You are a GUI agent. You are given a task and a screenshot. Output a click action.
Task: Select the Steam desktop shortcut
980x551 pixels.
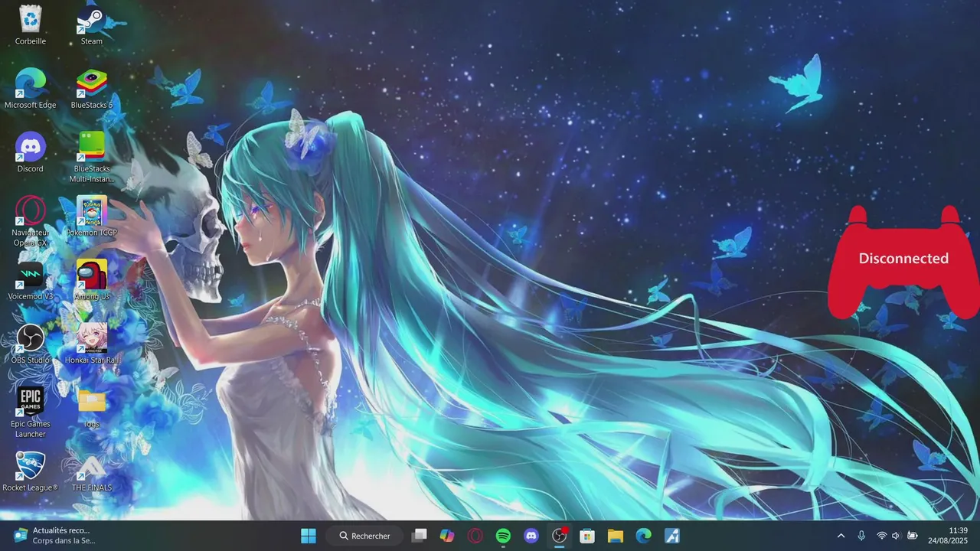[x=92, y=25]
